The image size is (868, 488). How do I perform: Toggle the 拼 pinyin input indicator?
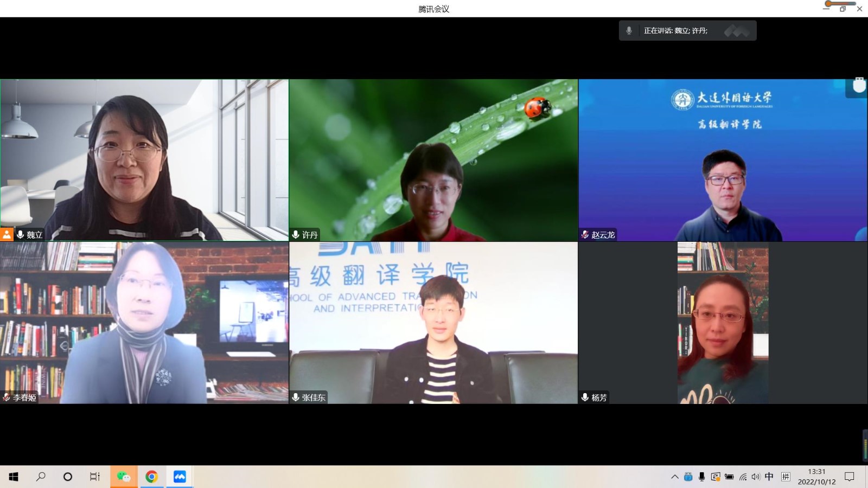[x=785, y=477]
